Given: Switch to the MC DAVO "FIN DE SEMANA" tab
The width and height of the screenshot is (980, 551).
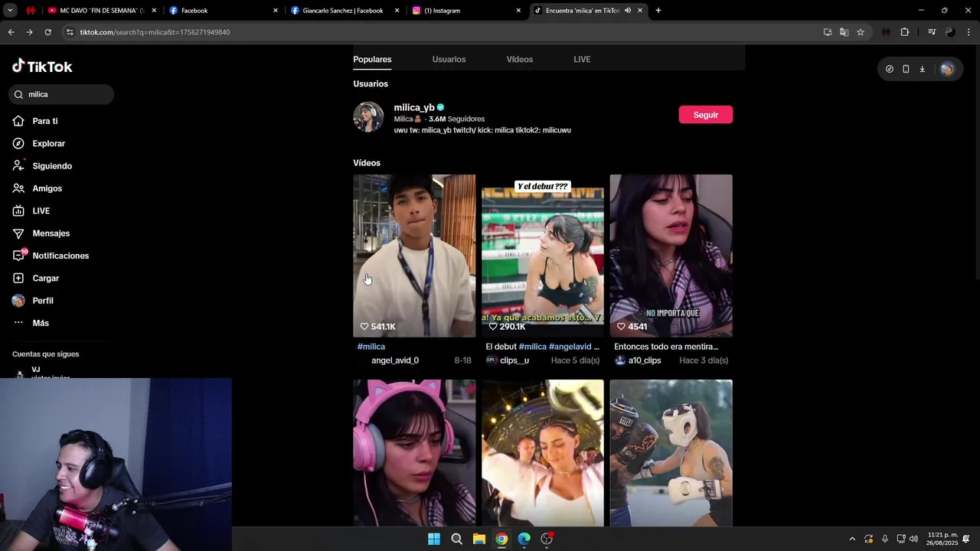Looking at the screenshot, I should coord(101,11).
